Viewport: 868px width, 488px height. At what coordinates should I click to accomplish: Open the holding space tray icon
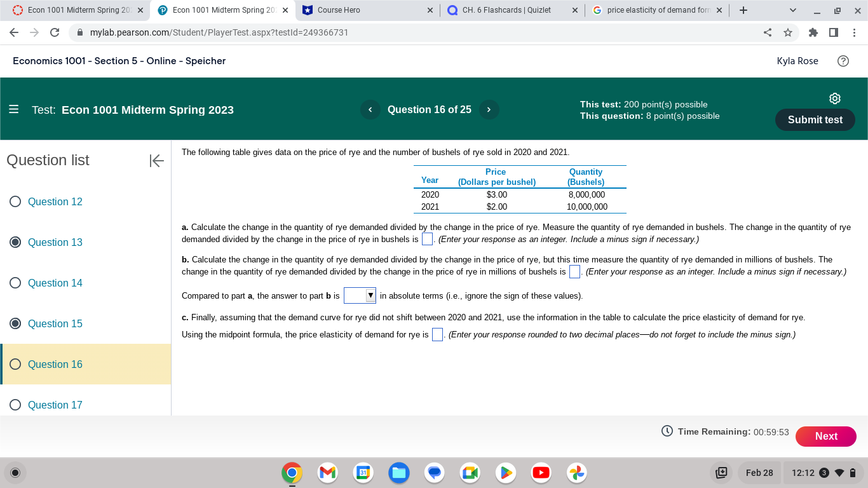[x=721, y=473]
